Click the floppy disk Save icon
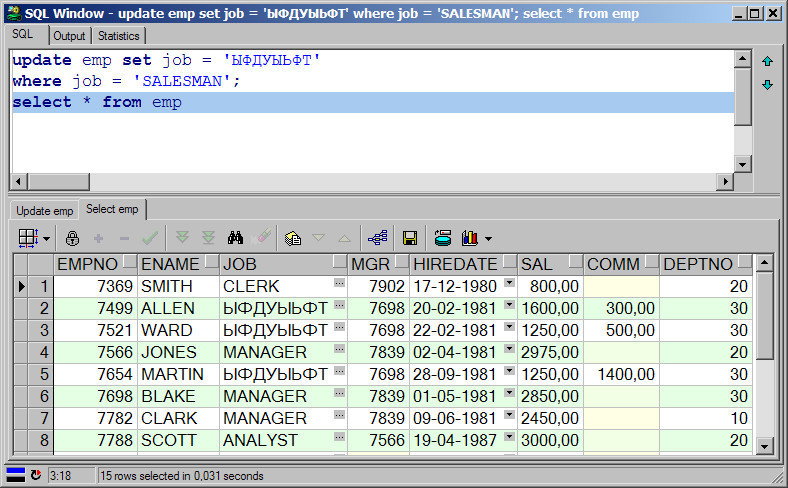This screenshot has width=788, height=488. 410,238
